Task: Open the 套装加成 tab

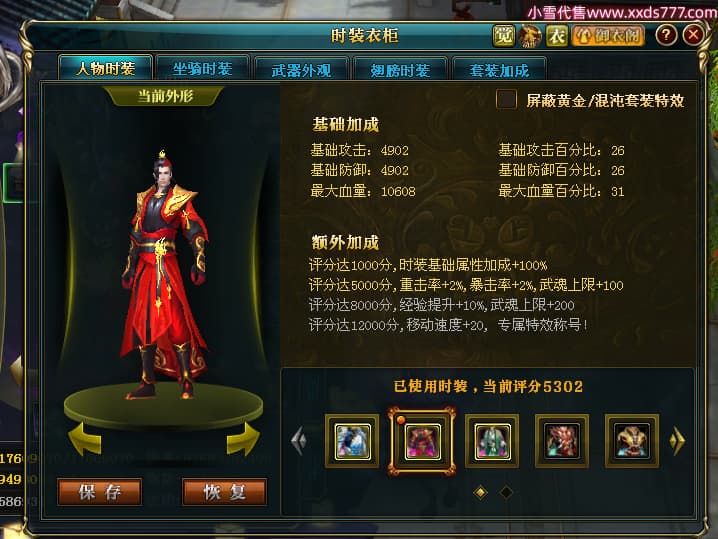Action: coord(499,70)
